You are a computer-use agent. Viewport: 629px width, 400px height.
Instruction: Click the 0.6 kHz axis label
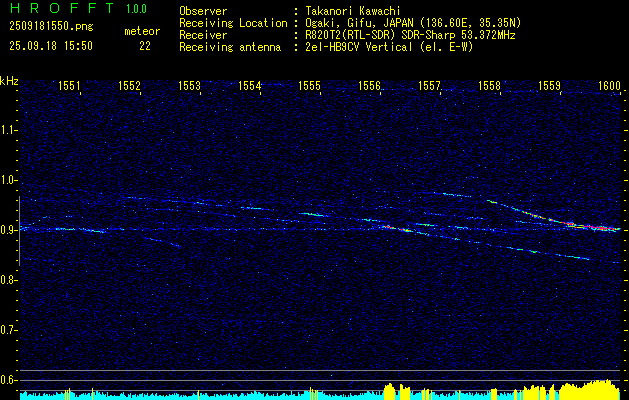[8, 380]
